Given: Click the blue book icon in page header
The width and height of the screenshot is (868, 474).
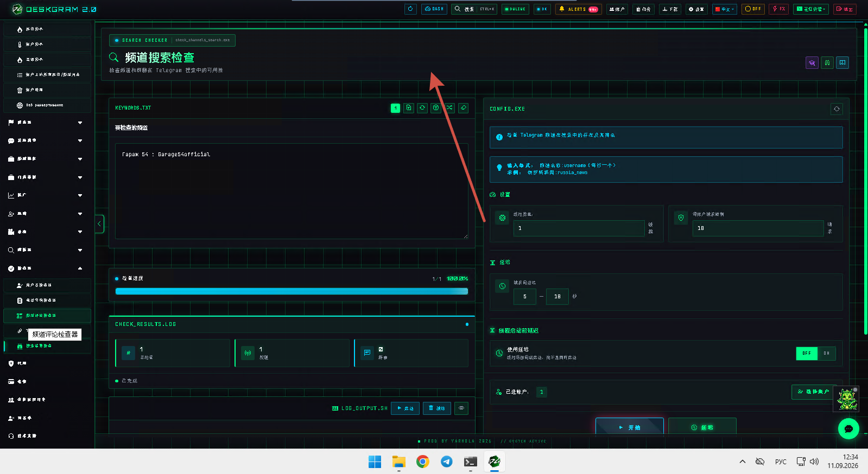Looking at the screenshot, I should pos(842,63).
